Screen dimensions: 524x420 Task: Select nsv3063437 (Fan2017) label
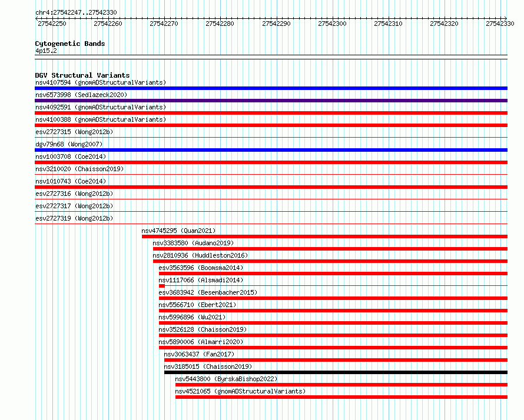[x=199, y=354]
